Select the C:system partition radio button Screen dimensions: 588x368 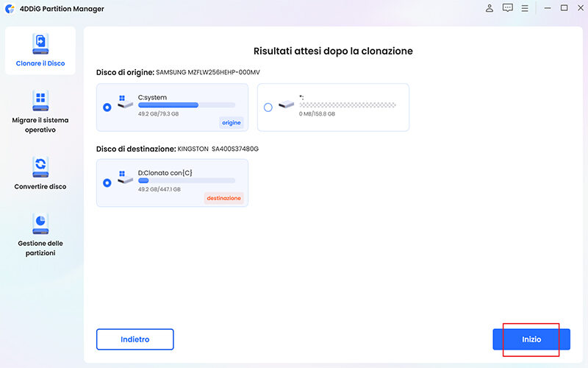(107, 107)
